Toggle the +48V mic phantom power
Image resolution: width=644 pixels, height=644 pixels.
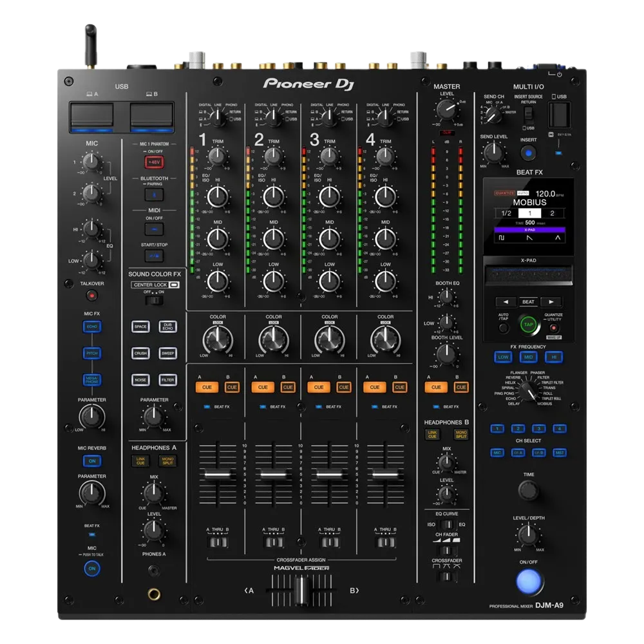[x=154, y=161]
